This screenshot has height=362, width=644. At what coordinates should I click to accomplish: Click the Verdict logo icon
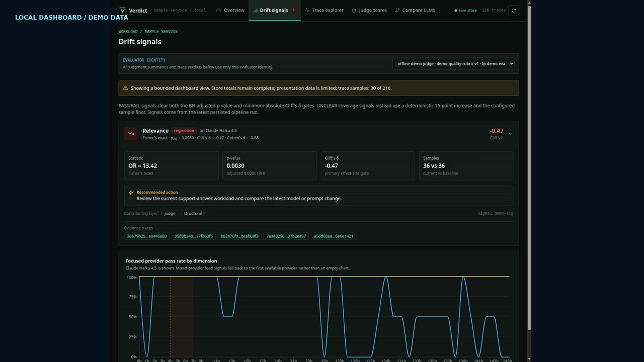[122, 10]
